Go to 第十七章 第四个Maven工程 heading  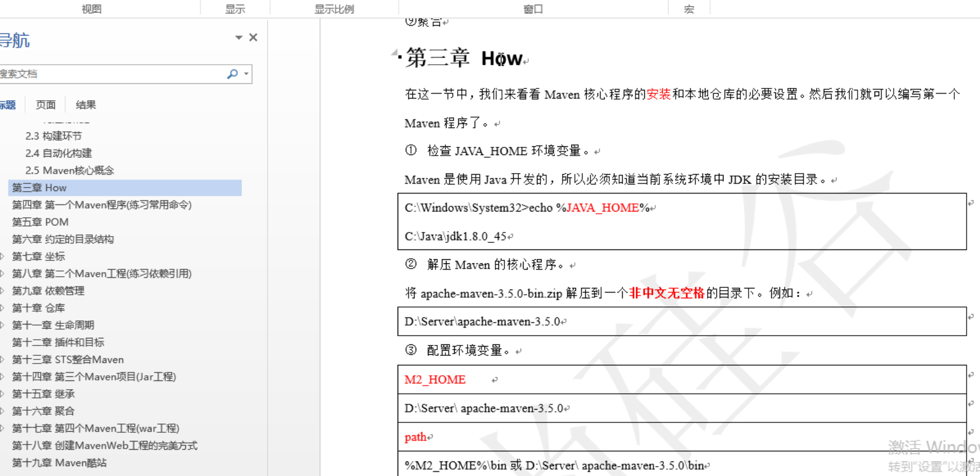(96, 428)
